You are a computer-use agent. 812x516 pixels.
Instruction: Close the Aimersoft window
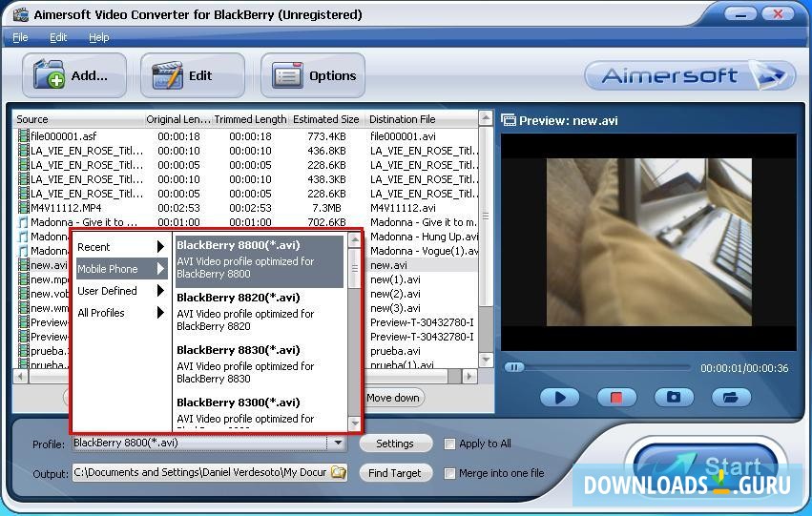[x=778, y=14]
